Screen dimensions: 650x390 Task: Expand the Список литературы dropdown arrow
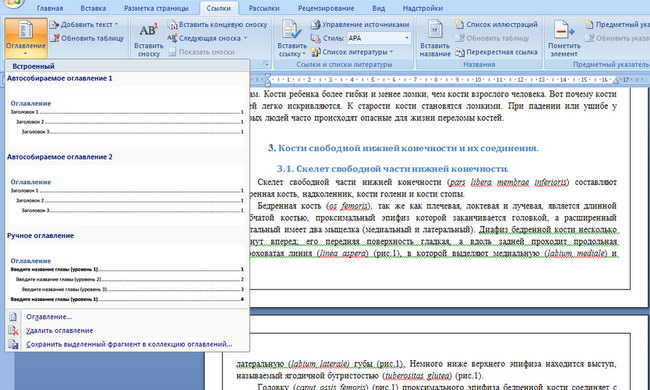pyautogui.click(x=391, y=52)
